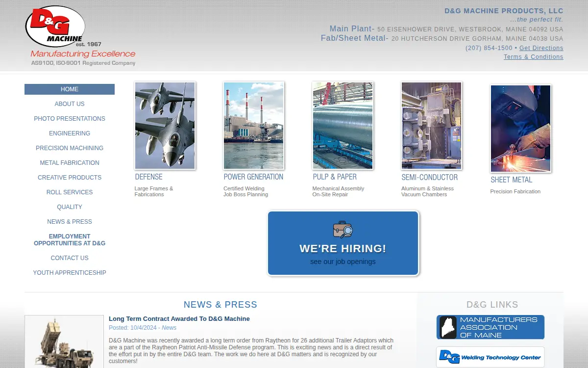
Task: Click the Pulp & Paper roll photo
Action: coord(343,126)
